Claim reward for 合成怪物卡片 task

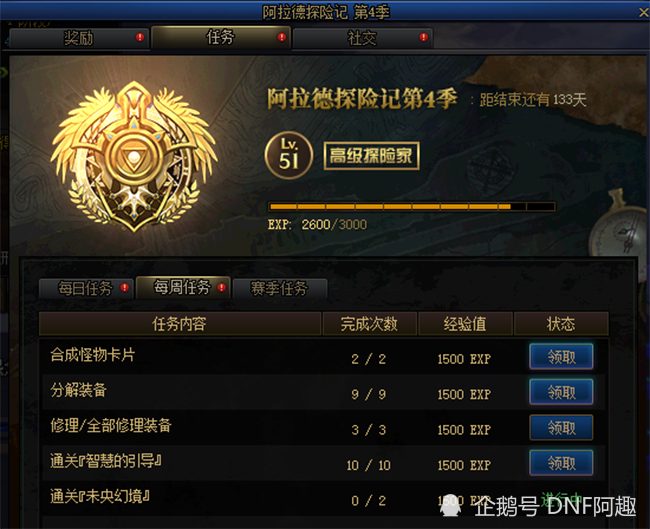(x=561, y=357)
